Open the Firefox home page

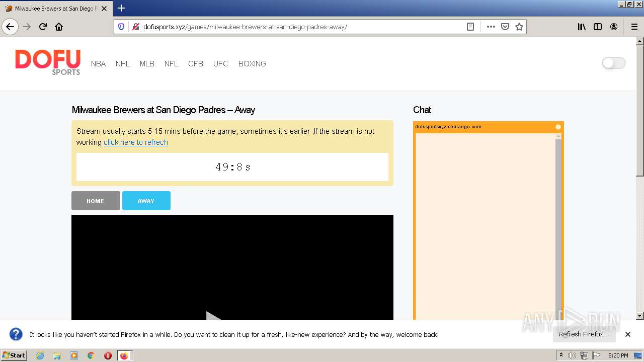59,27
